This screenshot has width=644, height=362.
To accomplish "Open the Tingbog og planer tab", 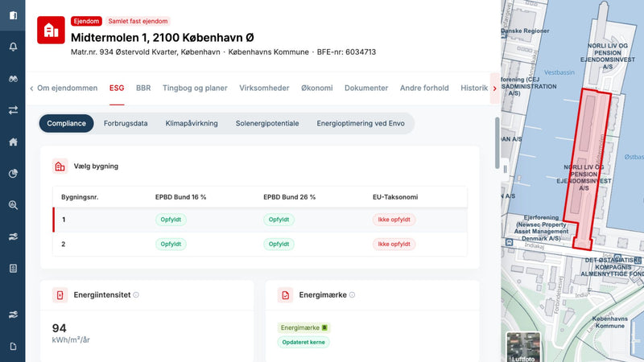I will coord(195,88).
